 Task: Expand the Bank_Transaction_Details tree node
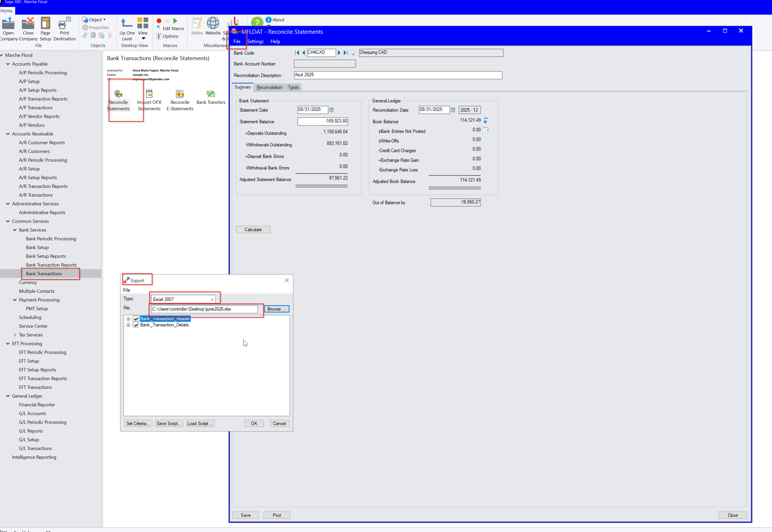tap(128, 325)
